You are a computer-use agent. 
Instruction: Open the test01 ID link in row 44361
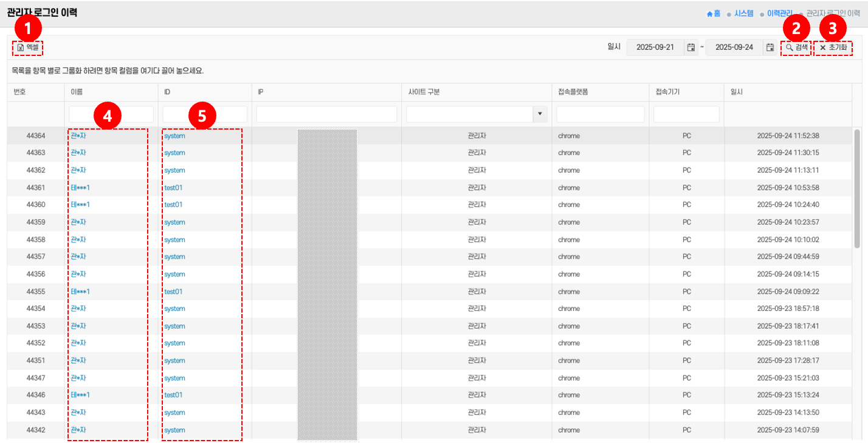[173, 187]
